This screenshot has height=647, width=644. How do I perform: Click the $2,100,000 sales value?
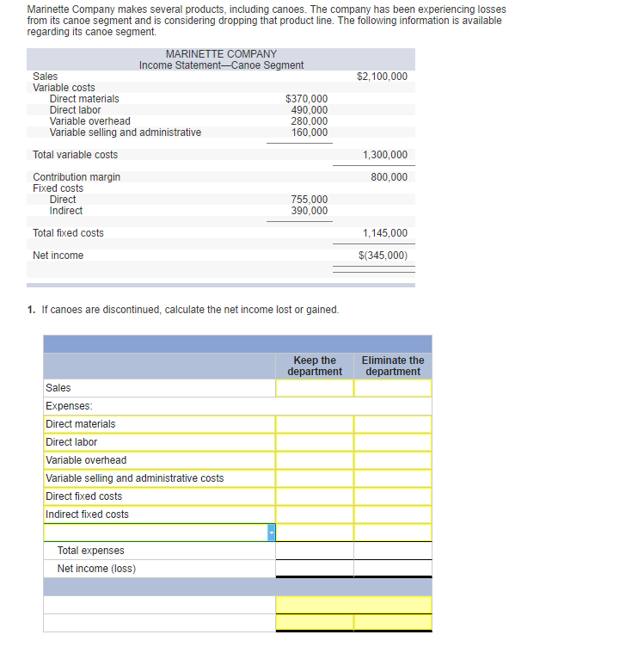pyautogui.click(x=383, y=77)
